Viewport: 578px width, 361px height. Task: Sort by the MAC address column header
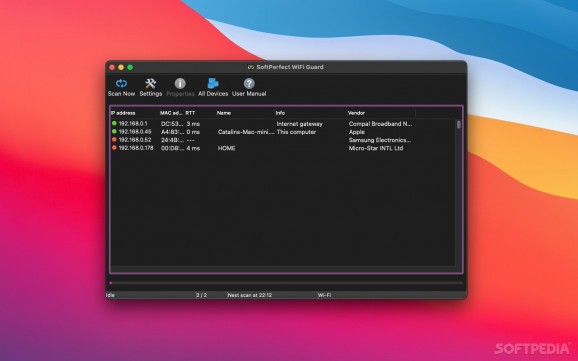coord(171,113)
